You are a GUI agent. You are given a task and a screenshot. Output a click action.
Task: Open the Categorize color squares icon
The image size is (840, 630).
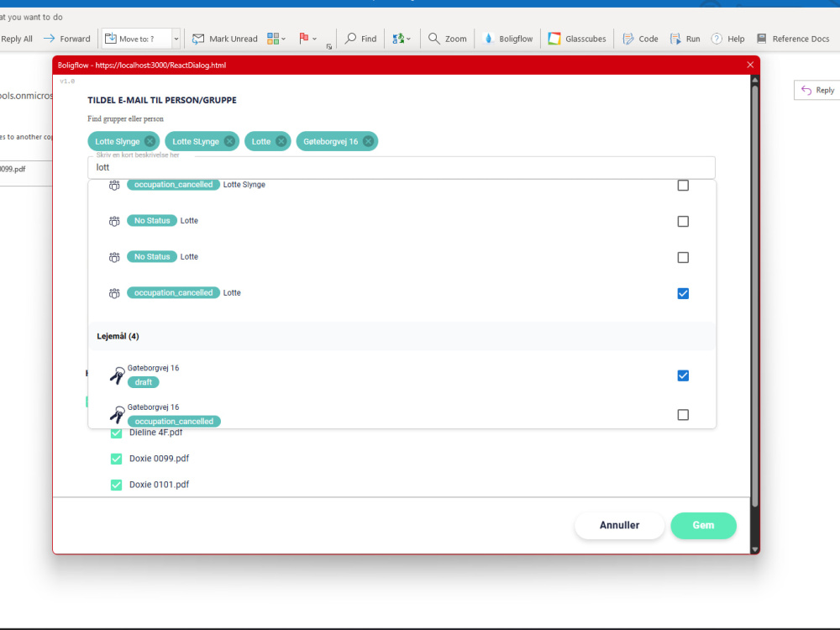pyautogui.click(x=273, y=39)
